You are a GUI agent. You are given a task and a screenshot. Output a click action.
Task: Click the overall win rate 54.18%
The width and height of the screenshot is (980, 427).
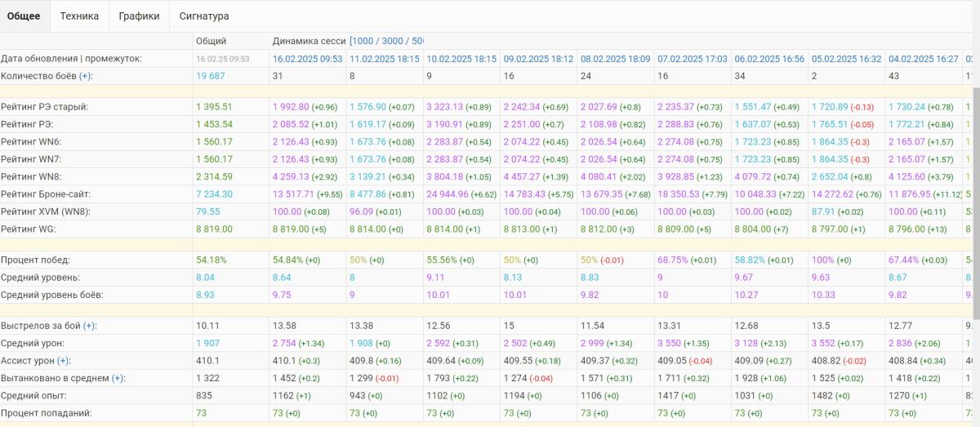(x=212, y=260)
